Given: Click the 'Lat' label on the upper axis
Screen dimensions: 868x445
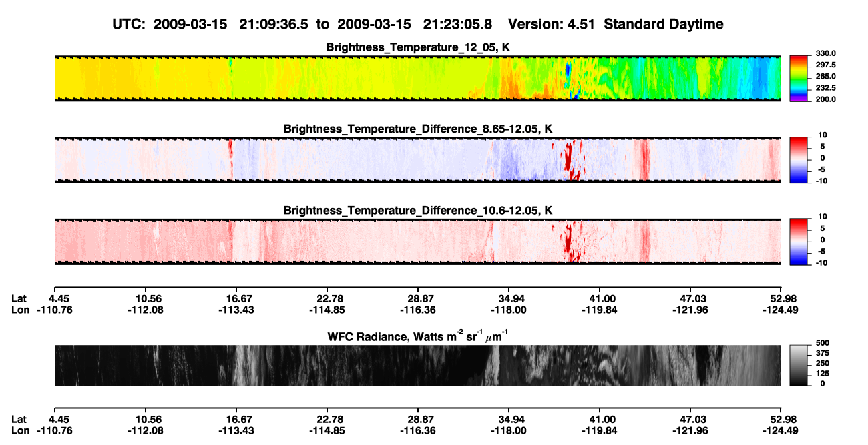Looking at the screenshot, I should click(19, 299).
